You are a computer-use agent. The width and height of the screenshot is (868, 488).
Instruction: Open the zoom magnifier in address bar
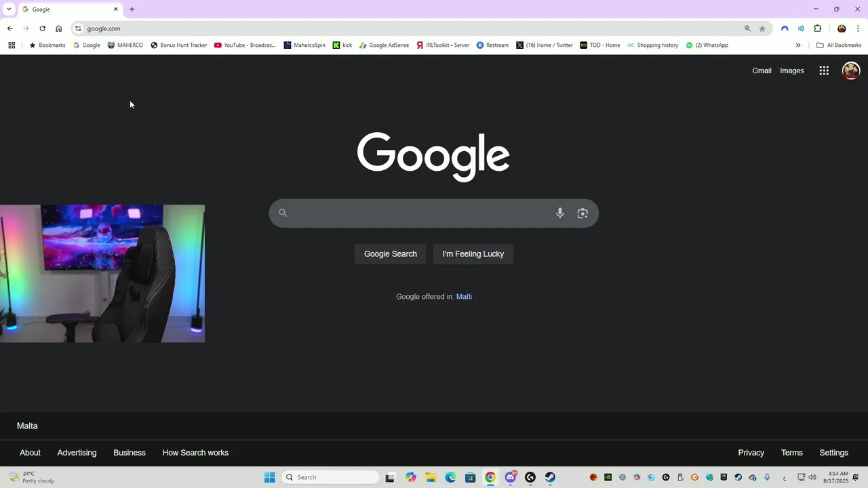click(x=747, y=28)
